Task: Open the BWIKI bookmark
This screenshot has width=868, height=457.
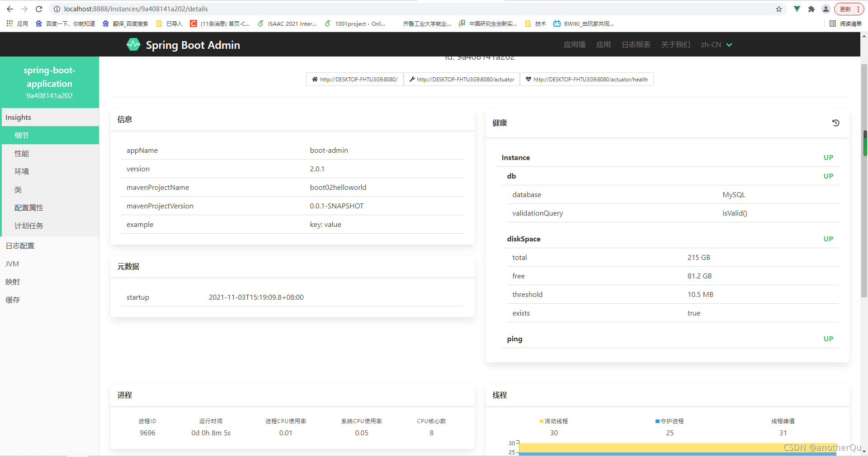Action: 584,24
